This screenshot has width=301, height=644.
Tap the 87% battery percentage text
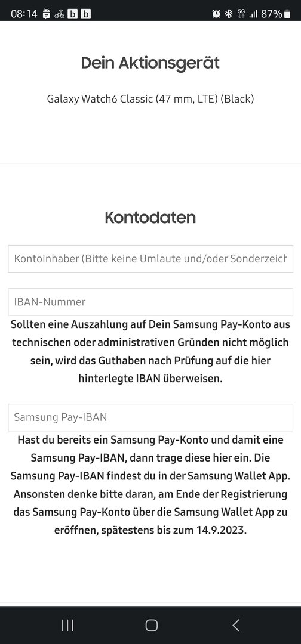pyautogui.click(x=271, y=14)
